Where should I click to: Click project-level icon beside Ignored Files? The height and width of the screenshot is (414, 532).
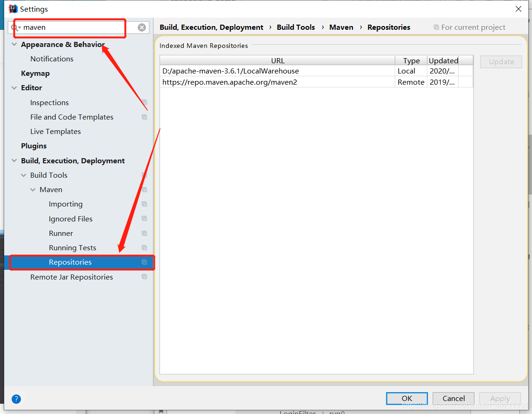145,219
